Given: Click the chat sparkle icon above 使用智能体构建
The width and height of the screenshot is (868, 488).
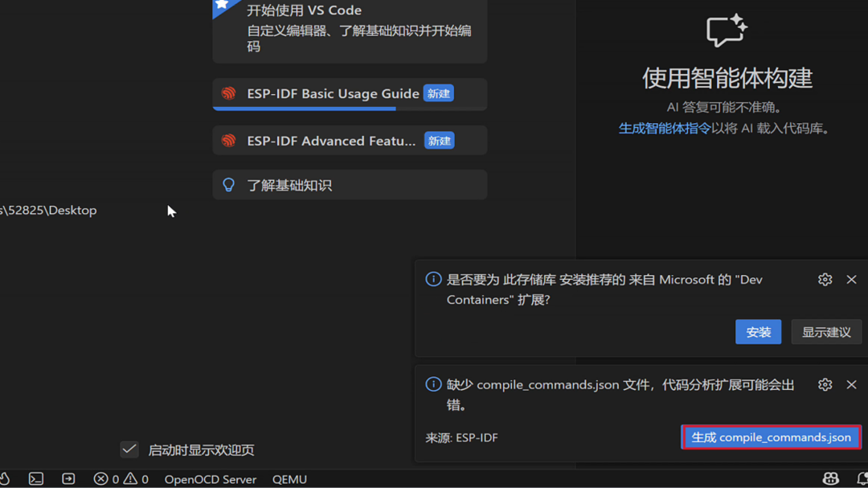Looking at the screenshot, I should point(727,31).
